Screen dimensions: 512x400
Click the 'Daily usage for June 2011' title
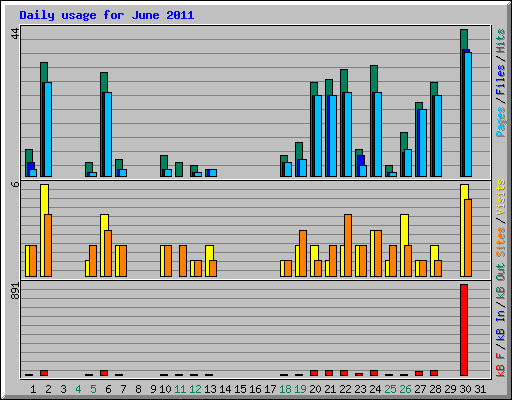106,15
